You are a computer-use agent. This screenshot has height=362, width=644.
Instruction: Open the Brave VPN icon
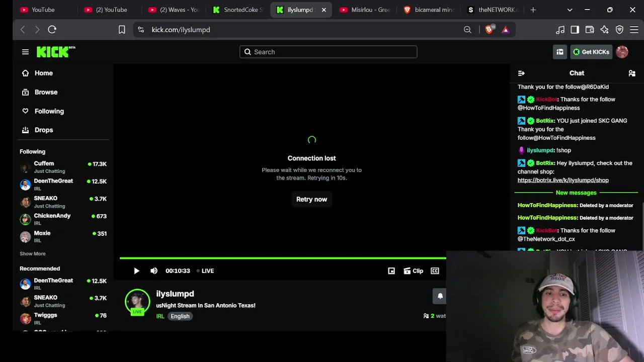pos(619,30)
